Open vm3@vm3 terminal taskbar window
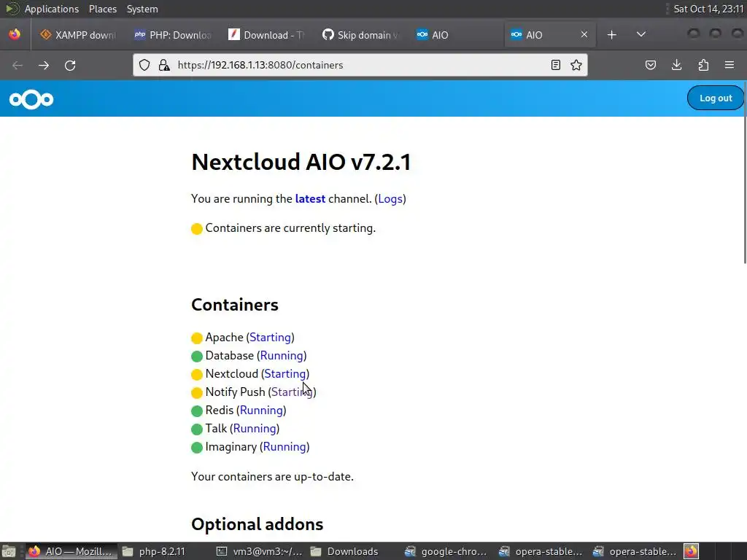 pyautogui.click(x=260, y=551)
